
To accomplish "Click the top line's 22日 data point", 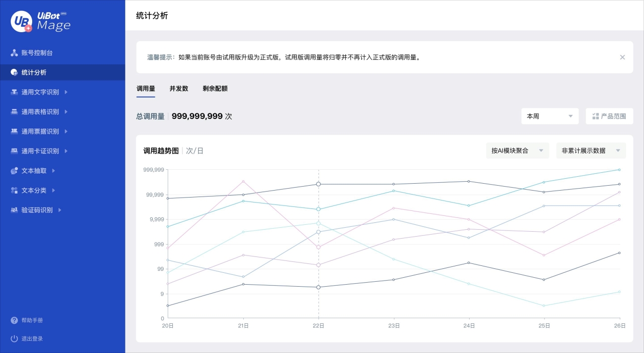I will 319,184.
